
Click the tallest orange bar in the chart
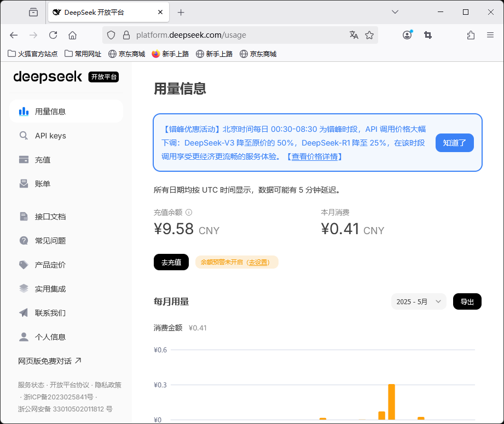point(391,402)
